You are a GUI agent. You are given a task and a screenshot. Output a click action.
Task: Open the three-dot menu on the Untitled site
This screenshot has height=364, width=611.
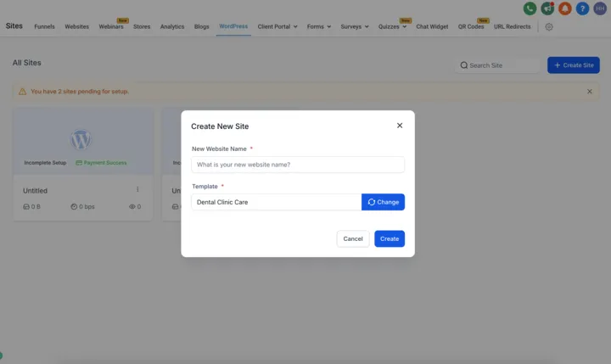point(137,189)
